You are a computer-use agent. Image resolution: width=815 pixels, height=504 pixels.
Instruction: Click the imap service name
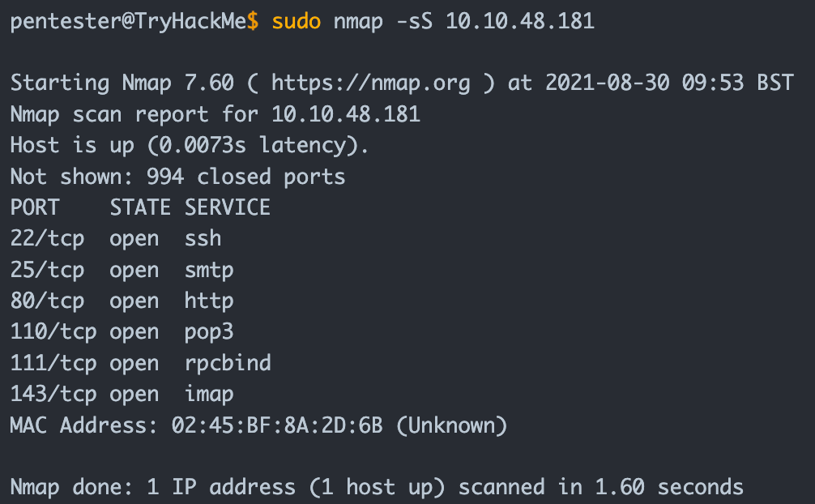(x=209, y=394)
